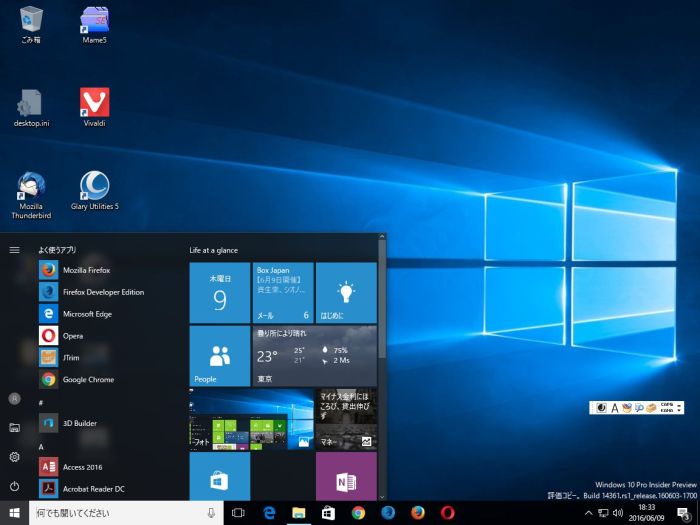
Task: Open Settings from the Start menu sidebar
Action: pos(14,457)
